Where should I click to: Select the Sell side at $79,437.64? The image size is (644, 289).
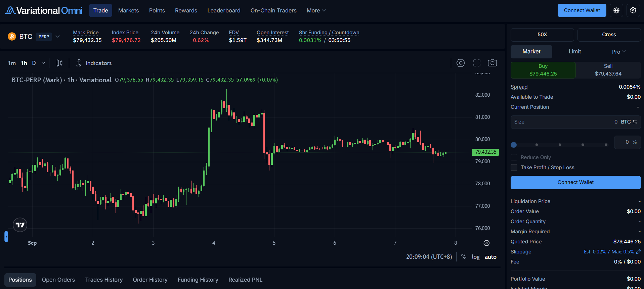point(608,70)
